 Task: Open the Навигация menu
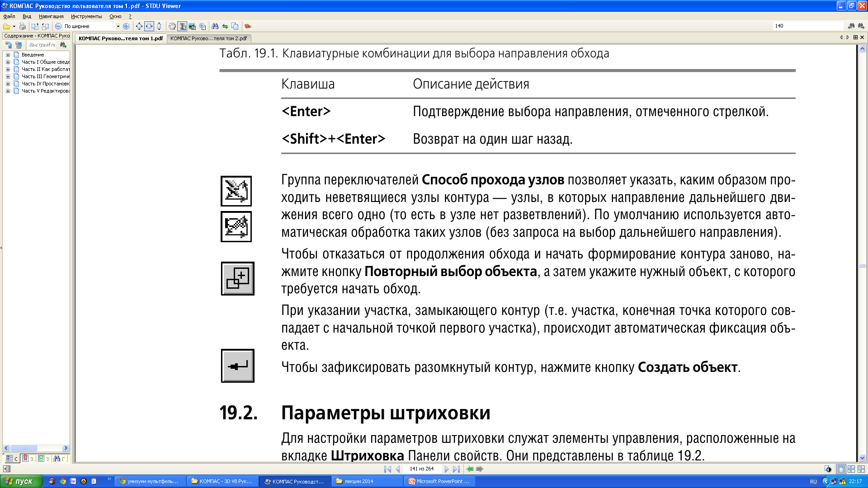(x=51, y=16)
